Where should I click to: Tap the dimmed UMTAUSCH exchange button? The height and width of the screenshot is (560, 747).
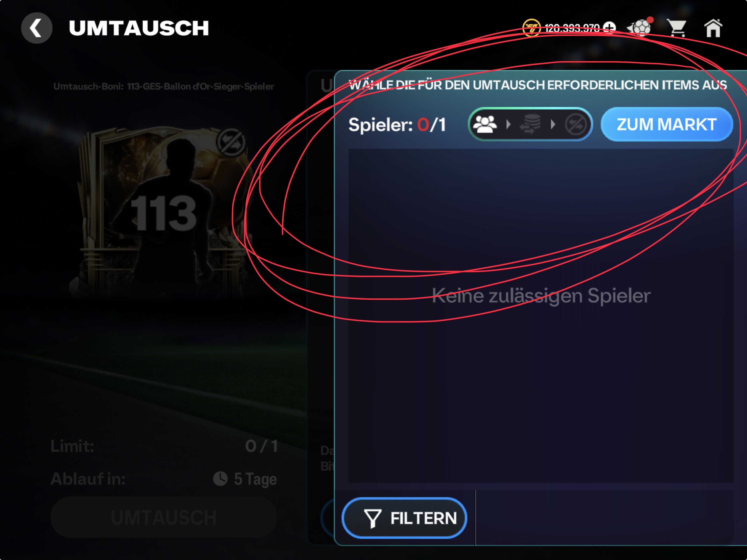pyautogui.click(x=163, y=517)
